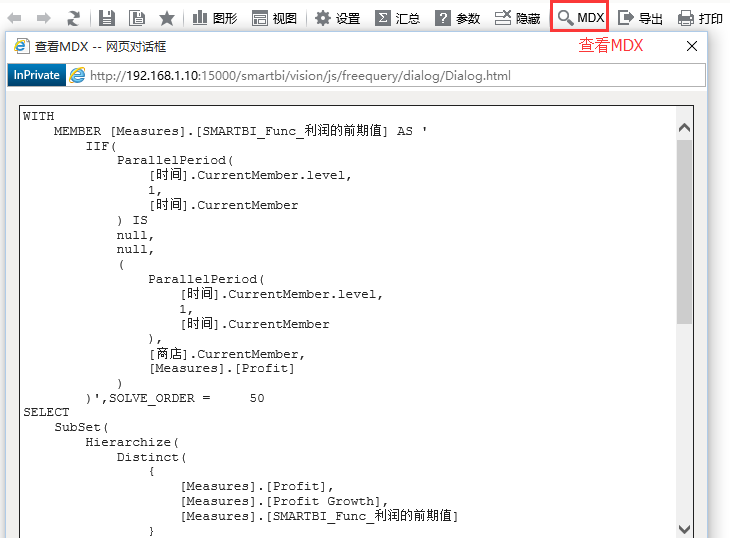The width and height of the screenshot is (730, 538).
Task: Click the 'SubSet(' line
Action: coord(81,427)
